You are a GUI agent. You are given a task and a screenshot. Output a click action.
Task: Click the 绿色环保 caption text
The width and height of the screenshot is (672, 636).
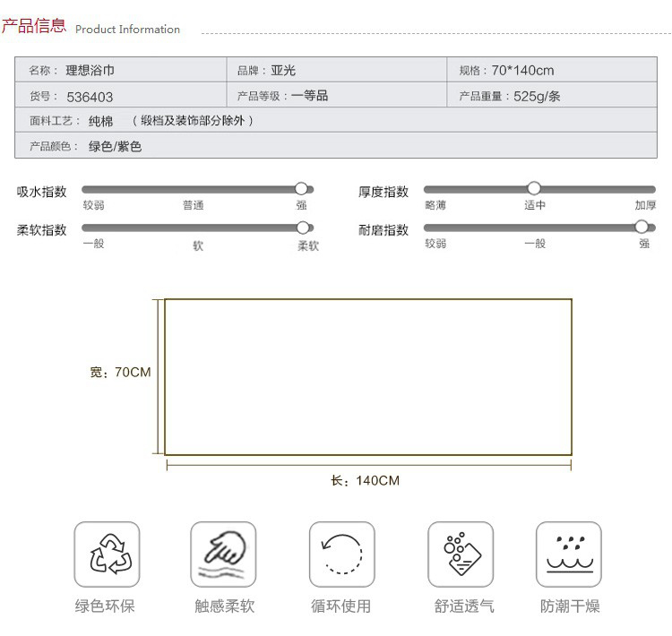pos(105,606)
